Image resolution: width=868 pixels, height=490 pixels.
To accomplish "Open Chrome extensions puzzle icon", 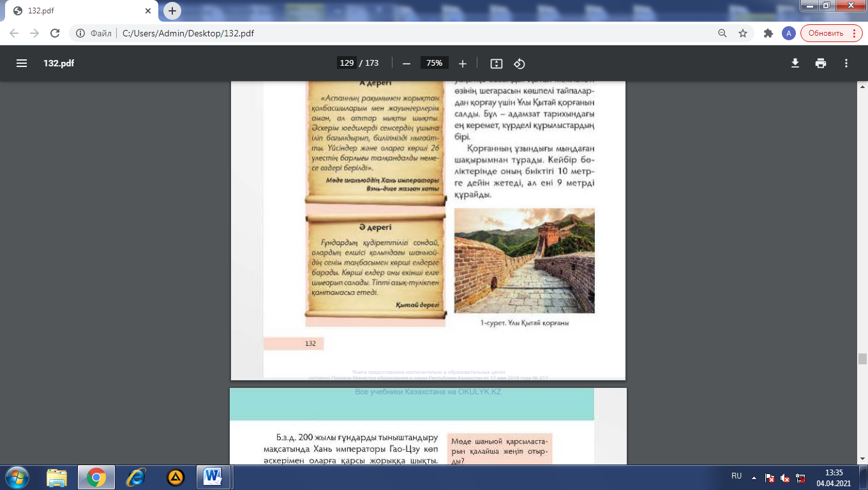I will (x=768, y=33).
